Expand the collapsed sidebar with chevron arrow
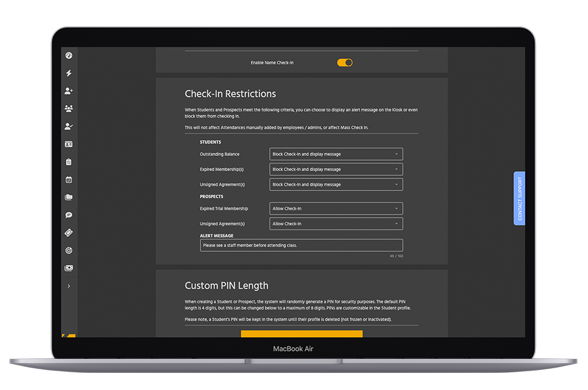This screenshot has width=588, height=390. coord(69,285)
